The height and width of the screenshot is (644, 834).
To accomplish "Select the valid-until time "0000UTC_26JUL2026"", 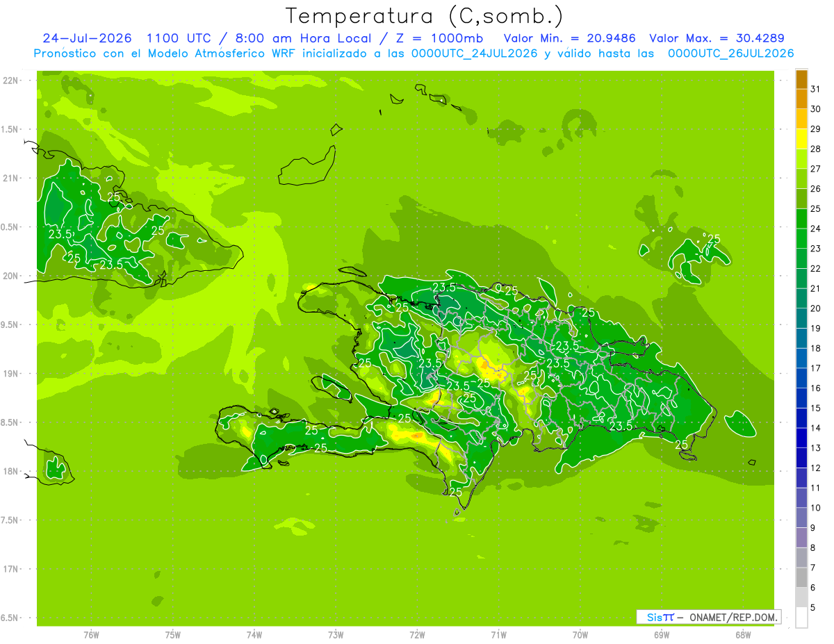I will click(x=730, y=53).
